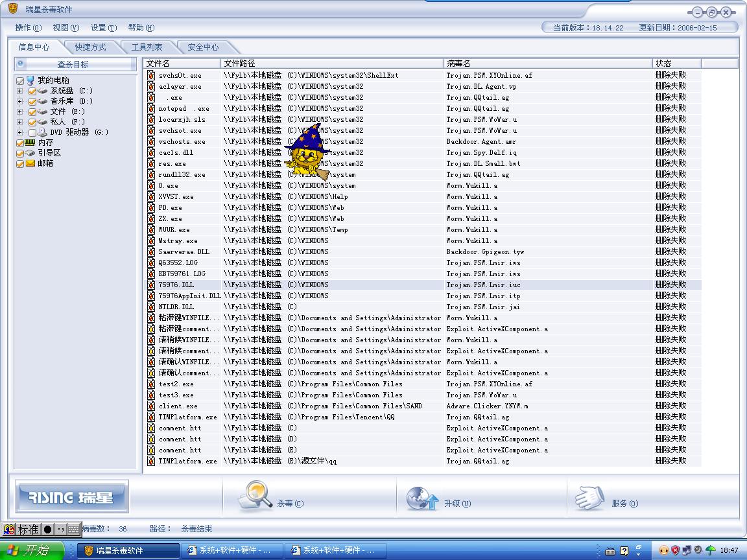Toggle the 邮箱 checkbox

[x=20, y=164]
